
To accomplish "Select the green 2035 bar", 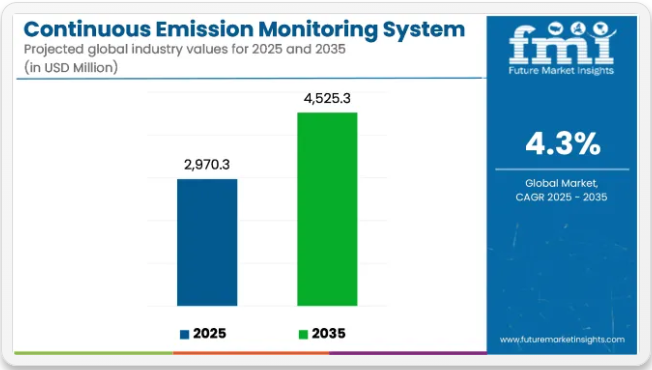I will point(327,209).
